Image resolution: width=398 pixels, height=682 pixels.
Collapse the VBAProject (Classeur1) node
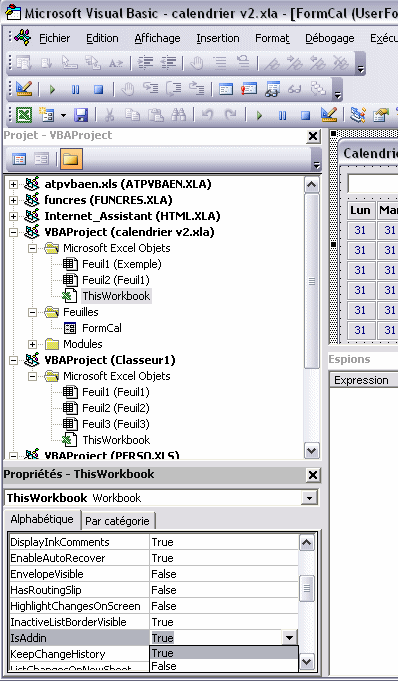13,361
